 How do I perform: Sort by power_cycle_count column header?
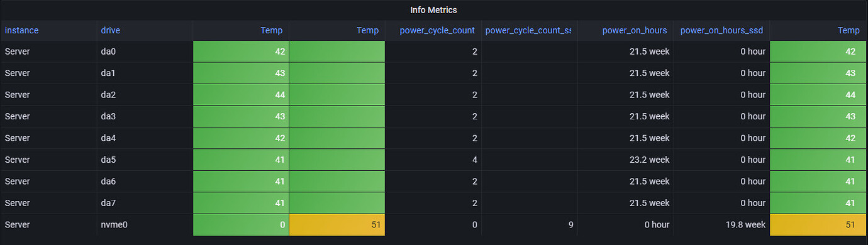(x=437, y=30)
